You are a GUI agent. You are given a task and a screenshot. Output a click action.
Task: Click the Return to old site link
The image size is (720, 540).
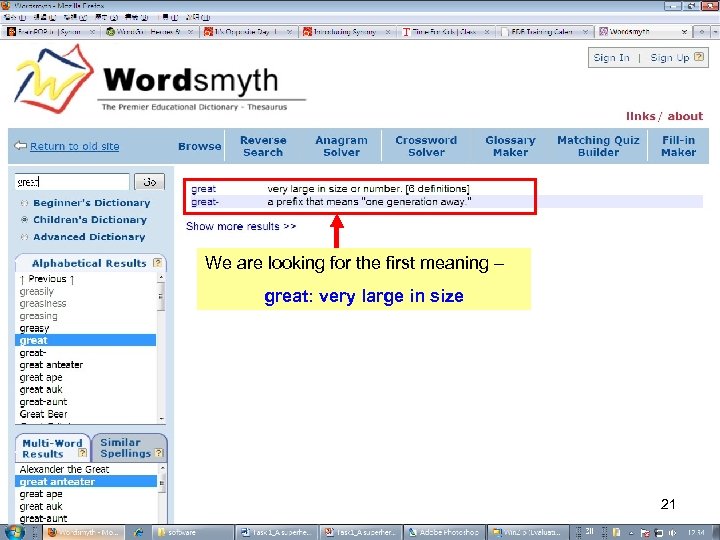[74, 146]
